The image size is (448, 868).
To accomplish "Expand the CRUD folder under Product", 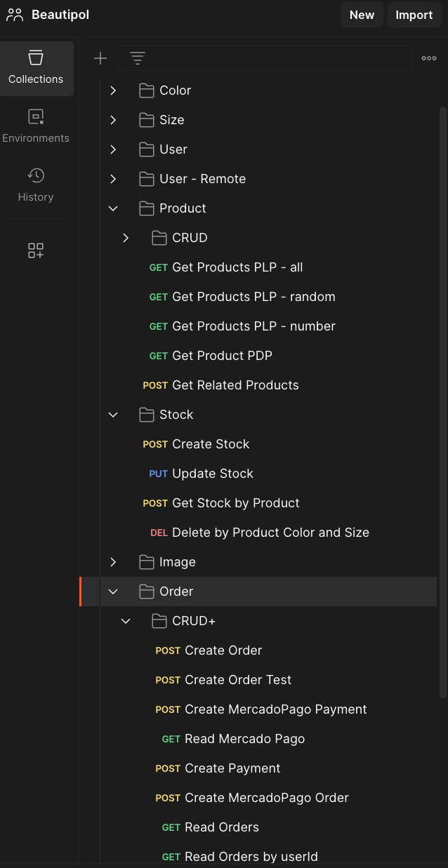I will pyautogui.click(x=126, y=238).
